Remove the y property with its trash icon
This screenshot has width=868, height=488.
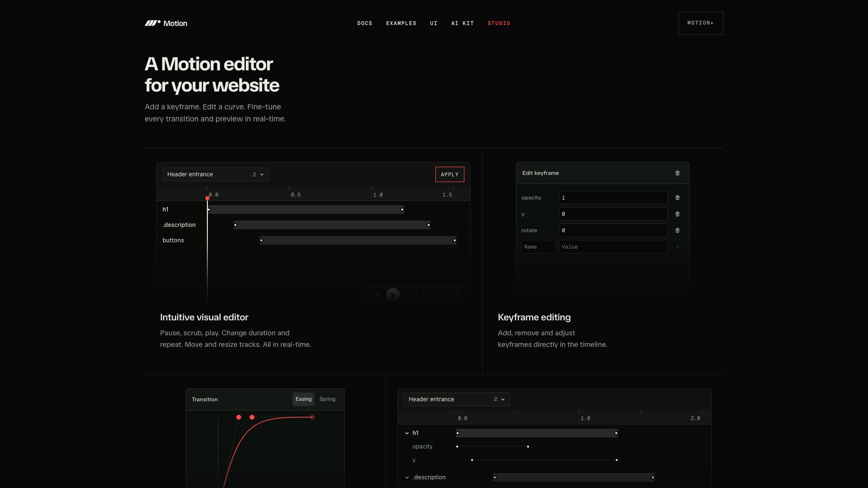678,214
